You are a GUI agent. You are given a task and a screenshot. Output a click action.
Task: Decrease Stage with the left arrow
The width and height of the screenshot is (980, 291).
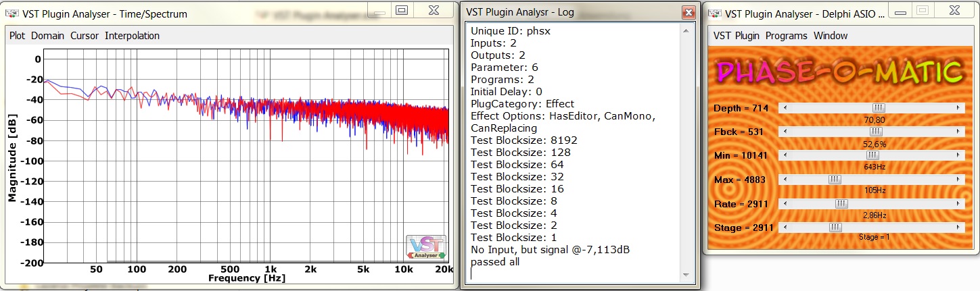pyautogui.click(x=783, y=228)
